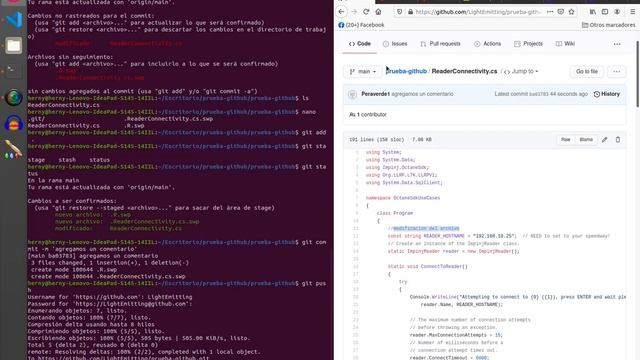Open the 'agregamos un comentario' commit message
640x360 pixels.
pyautogui.click(x=422, y=94)
